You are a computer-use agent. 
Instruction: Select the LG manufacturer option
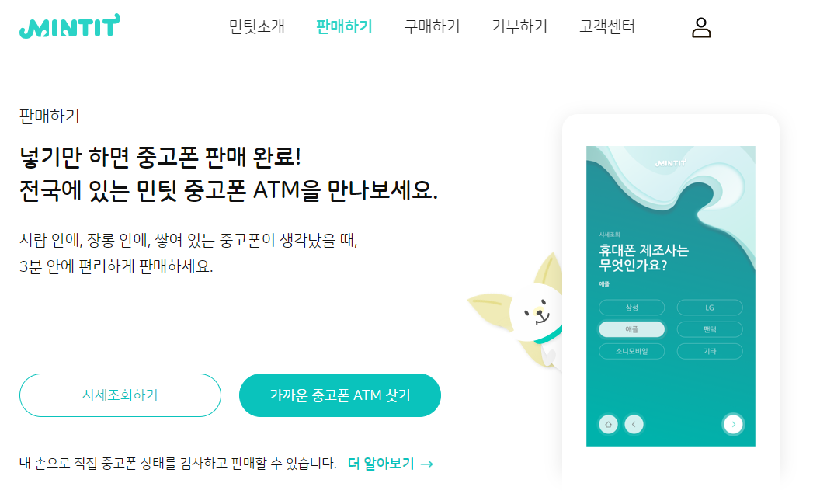point(710,308)
